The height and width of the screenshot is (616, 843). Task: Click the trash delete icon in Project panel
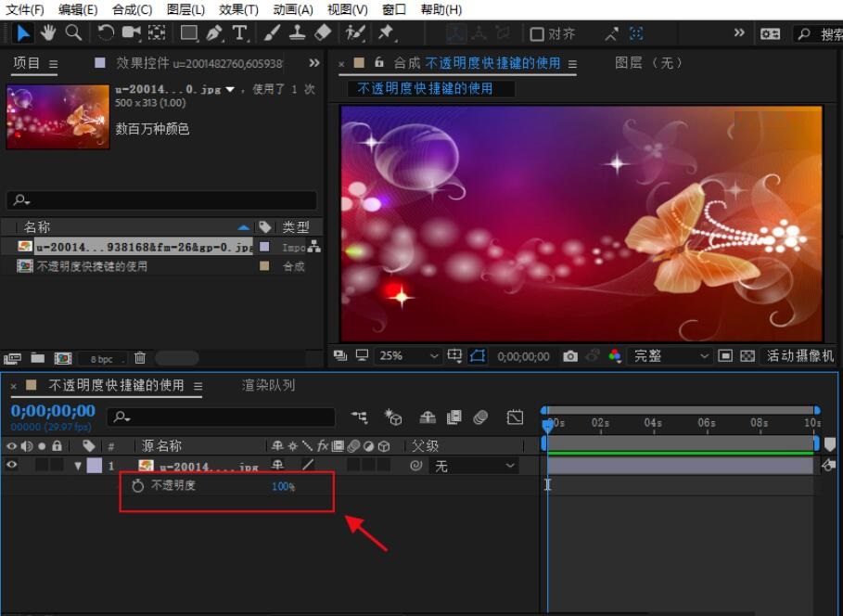(140, 358)
